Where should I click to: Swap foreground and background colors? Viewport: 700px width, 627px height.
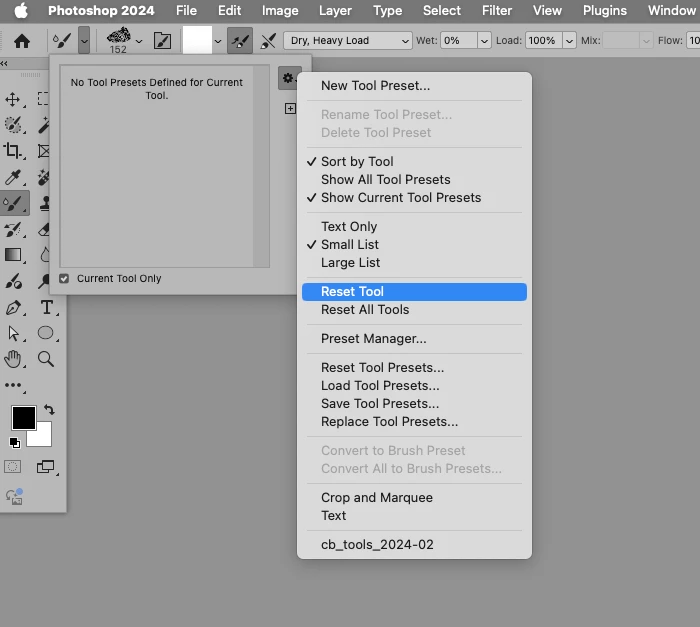click(49, 409)
